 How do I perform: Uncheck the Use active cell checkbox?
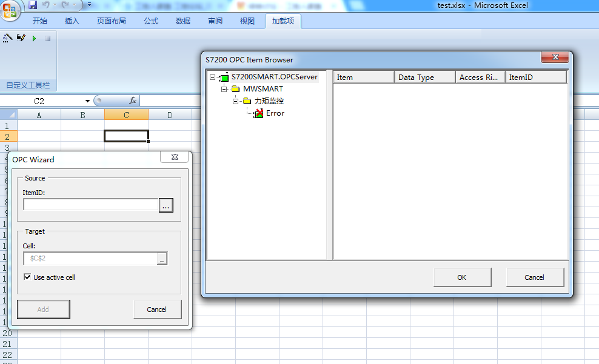[x=27, y=277]
